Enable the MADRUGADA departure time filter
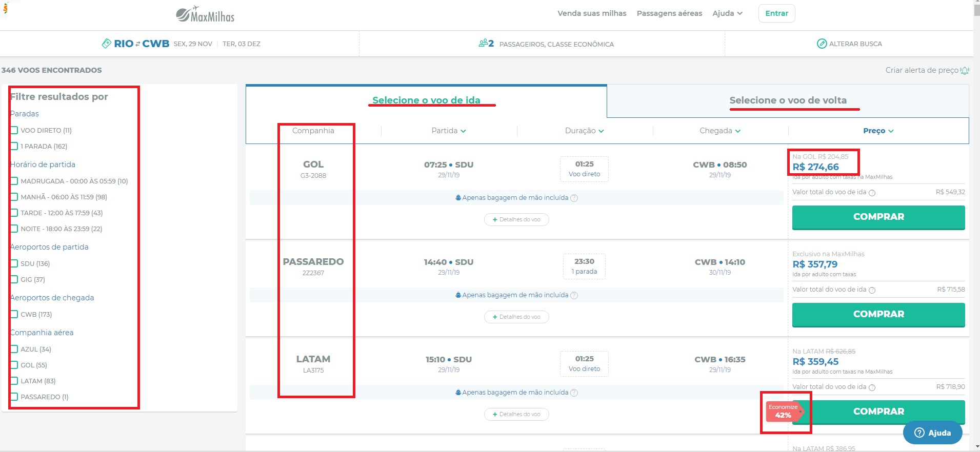Image resolution: width=980 pixels, height=452 pixels. [14, 181]
